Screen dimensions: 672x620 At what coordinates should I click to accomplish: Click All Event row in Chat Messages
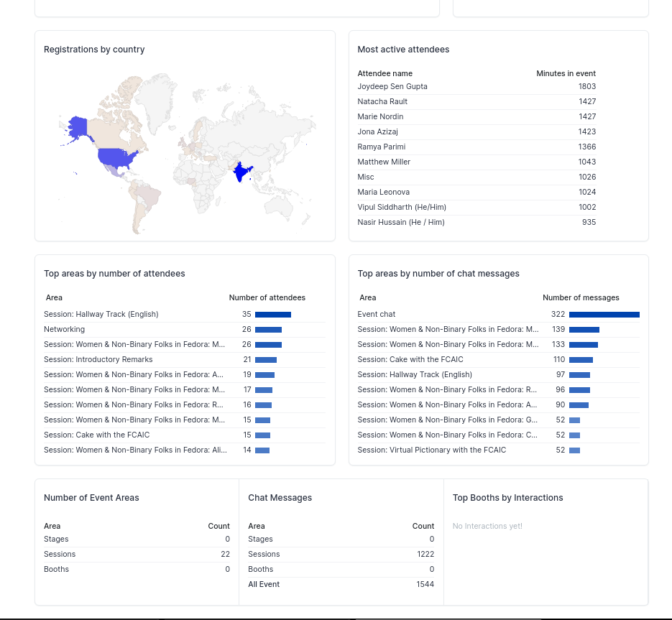341,584
